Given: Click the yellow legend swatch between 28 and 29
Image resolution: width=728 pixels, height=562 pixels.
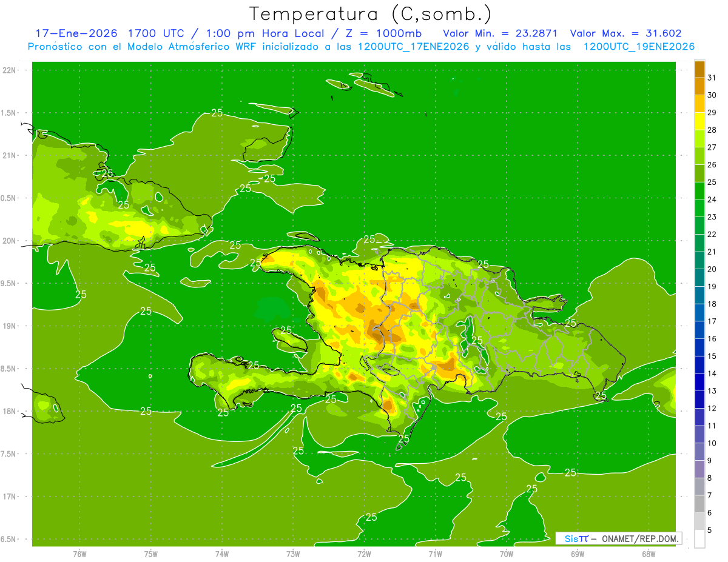Looking at the screenshot, I should 699,121.
